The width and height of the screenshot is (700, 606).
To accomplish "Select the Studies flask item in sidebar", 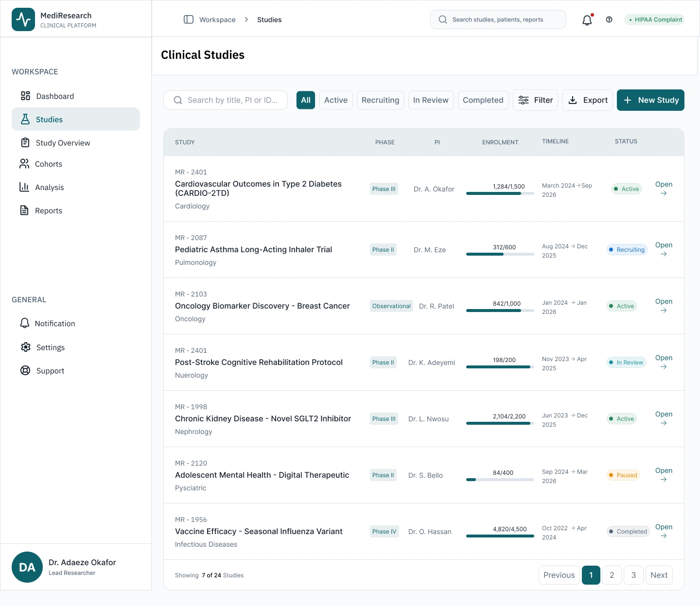I will click(76, 119).
